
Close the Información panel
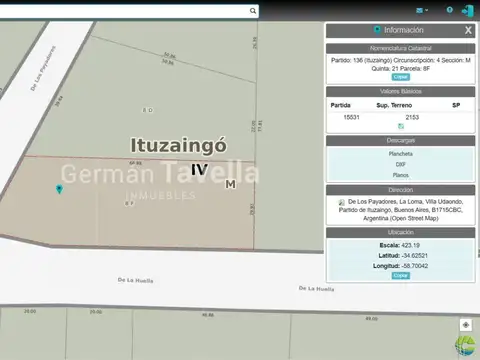coord(468,30)
